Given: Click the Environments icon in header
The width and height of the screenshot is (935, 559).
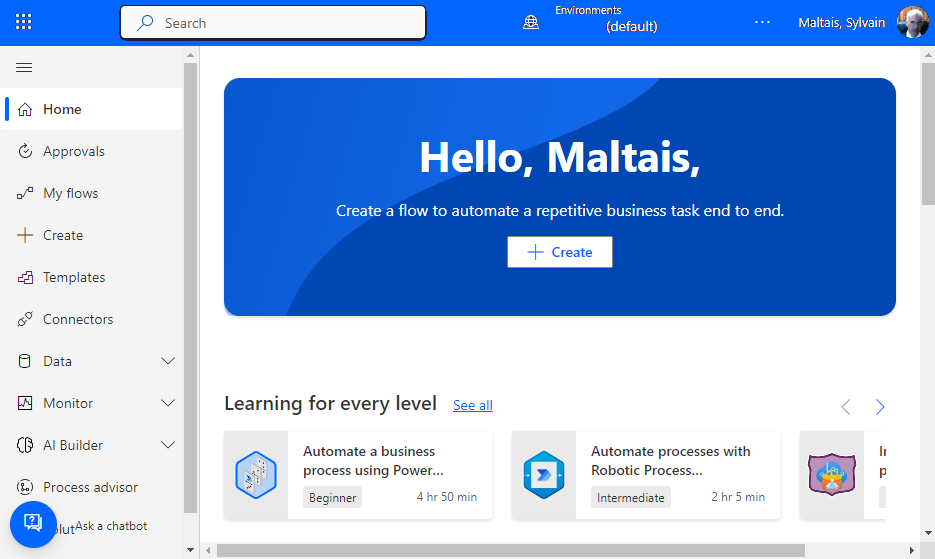Looking at the screenshot, I should tap(531, 23).
